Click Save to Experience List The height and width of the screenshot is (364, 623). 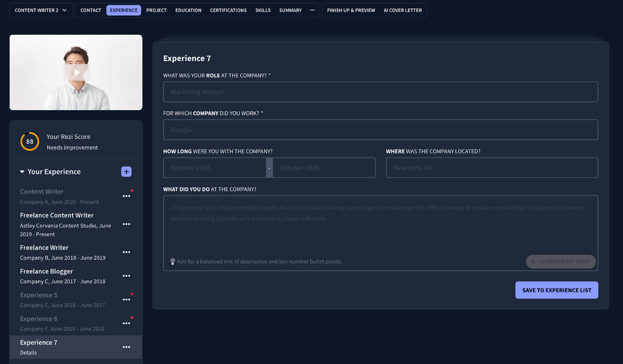coord(556,290)
